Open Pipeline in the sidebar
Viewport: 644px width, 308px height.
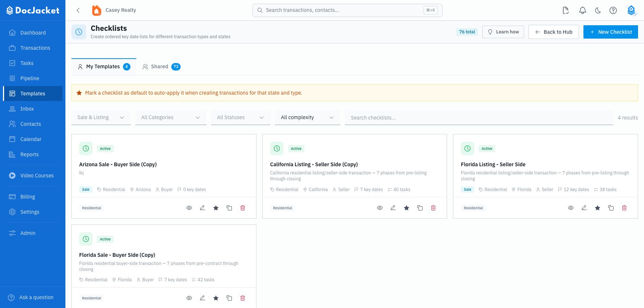33,78
